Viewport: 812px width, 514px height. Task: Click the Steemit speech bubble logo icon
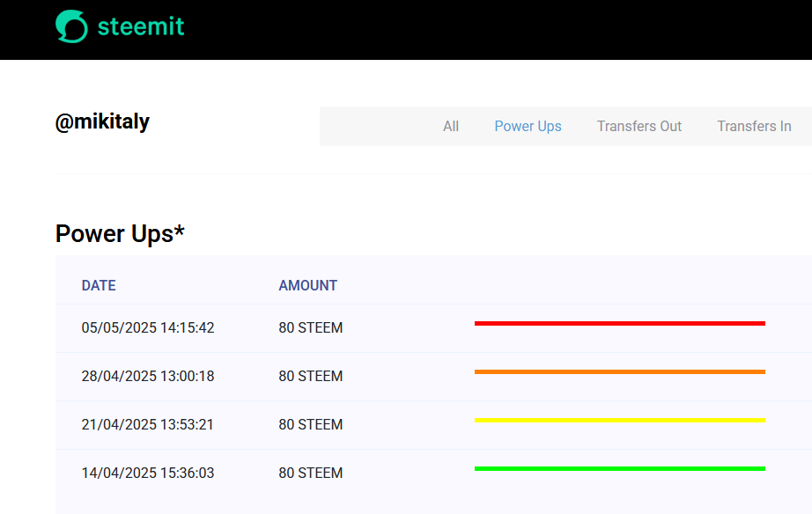(71, 26)
